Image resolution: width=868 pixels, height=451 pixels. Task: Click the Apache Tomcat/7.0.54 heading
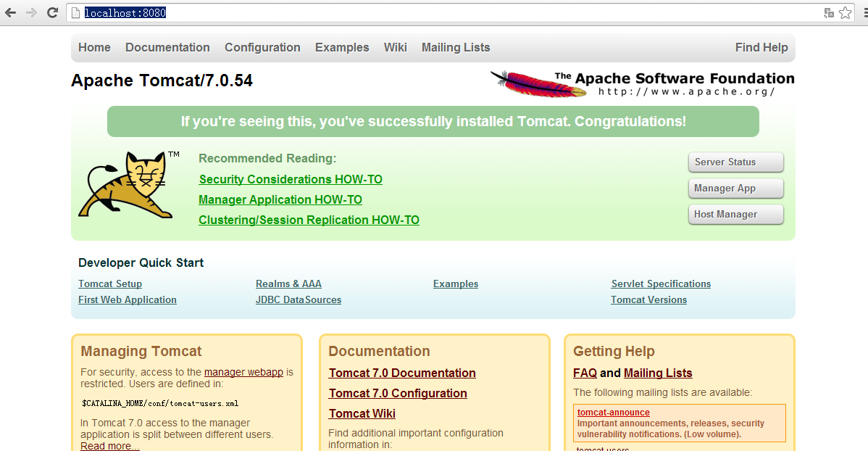click(x=162, y=80)
